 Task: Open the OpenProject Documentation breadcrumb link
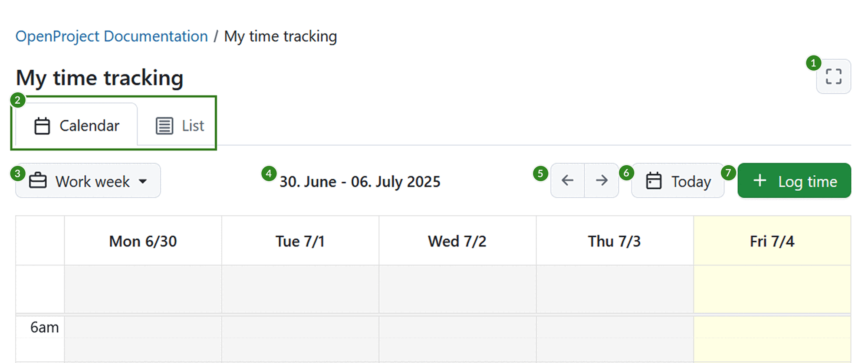(111, 36)
